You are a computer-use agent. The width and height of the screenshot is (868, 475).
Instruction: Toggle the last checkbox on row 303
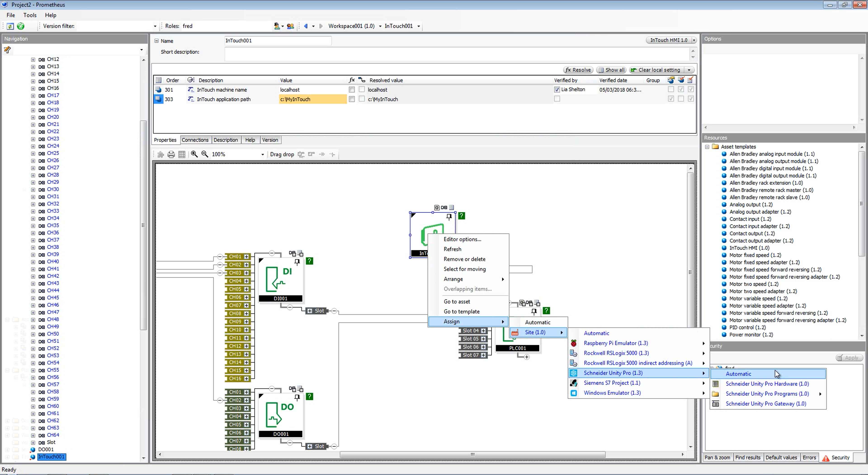[690, 99]
